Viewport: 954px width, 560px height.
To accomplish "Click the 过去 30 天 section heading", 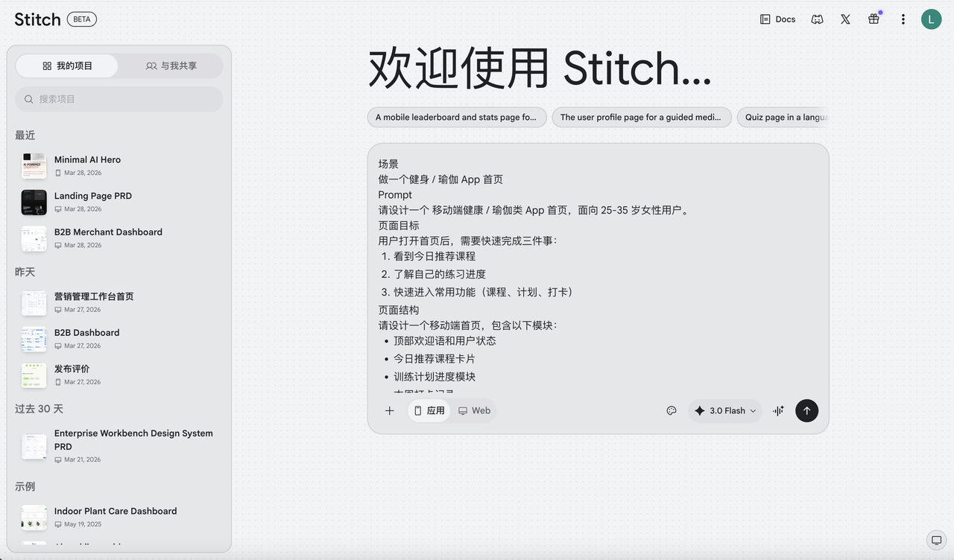I will [39, 409].
